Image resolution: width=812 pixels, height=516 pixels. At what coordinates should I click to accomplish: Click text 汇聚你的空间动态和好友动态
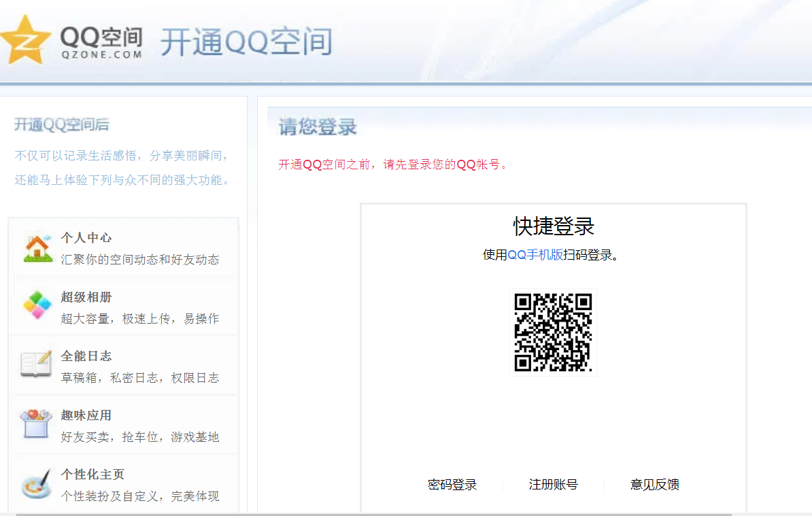click(140, 259)
